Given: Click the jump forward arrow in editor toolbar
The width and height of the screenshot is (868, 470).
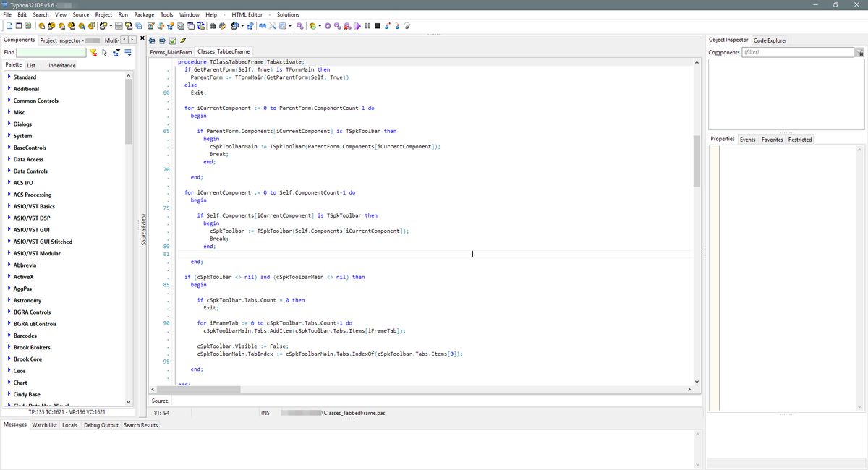Looking at the screenshot, I should pyautogui.click(x=163, y=40).
